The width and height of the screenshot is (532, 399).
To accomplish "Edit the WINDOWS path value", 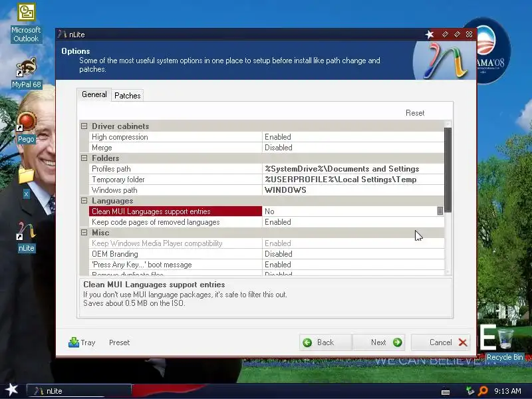I will coord(353,190).
